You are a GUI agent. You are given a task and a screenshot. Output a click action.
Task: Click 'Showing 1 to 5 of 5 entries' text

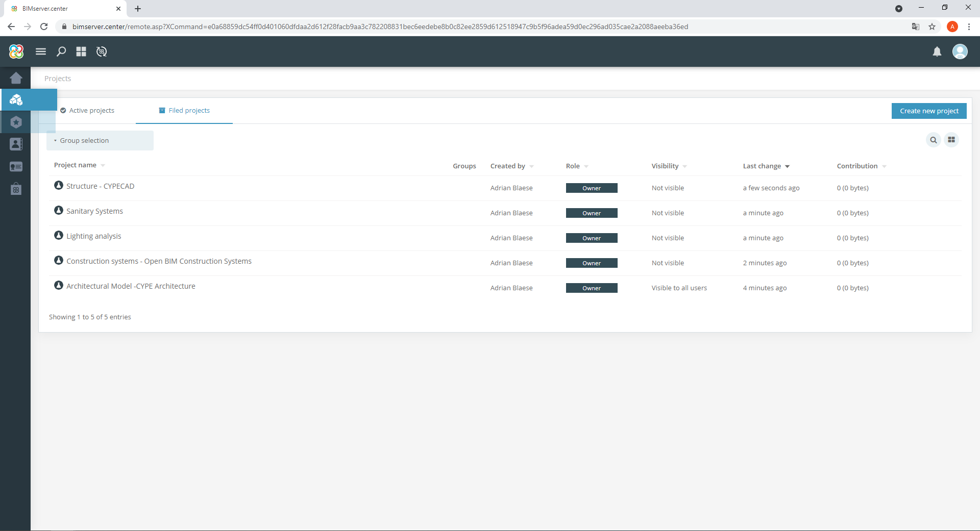coord(90,317)
